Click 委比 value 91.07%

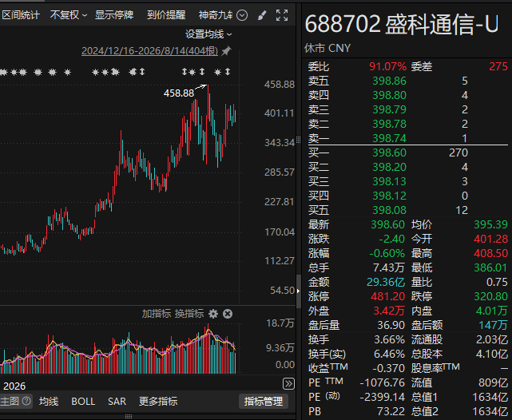click(387, 66)
